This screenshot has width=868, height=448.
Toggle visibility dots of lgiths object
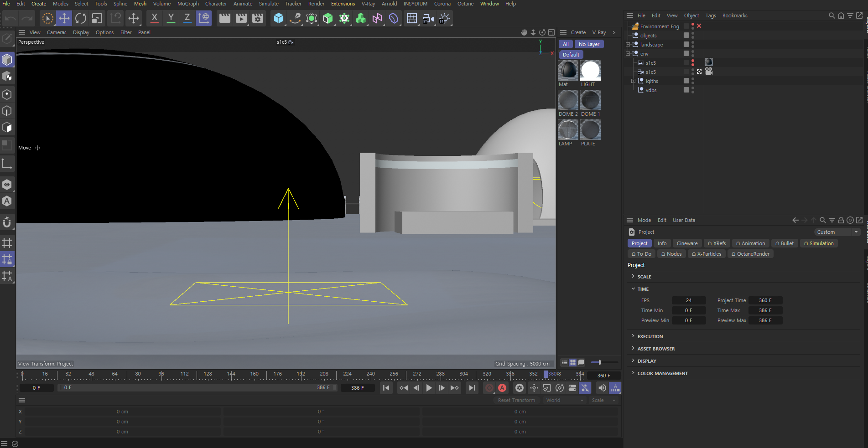[693, 81]
